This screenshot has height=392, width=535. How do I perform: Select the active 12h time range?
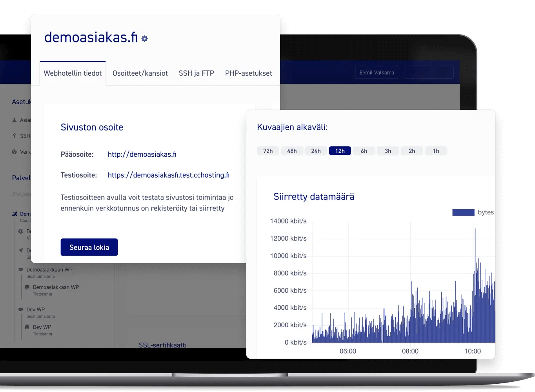coord(340,151)
